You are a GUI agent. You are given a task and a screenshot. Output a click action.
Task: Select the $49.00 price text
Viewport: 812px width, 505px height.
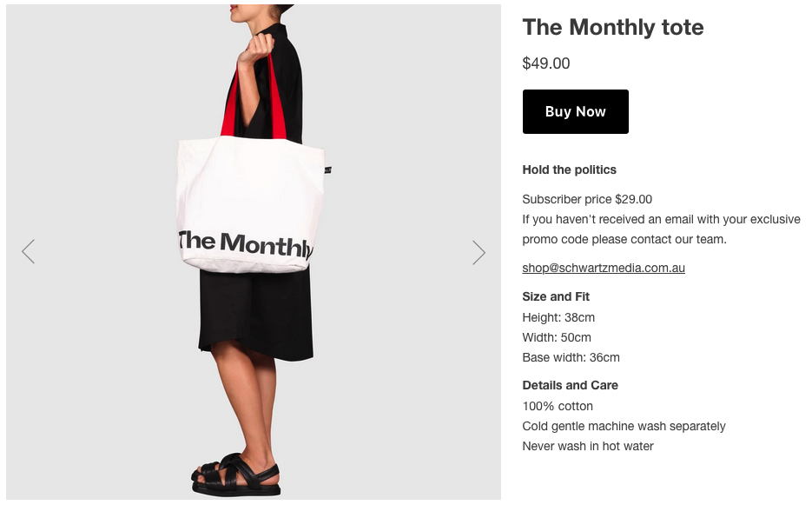tap(546, 63)
